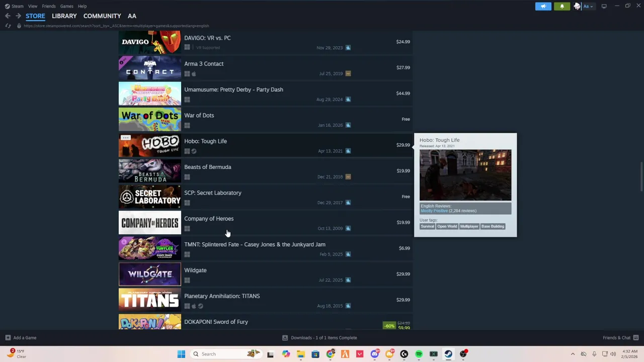Reload the store page

(x=8, y=26)
